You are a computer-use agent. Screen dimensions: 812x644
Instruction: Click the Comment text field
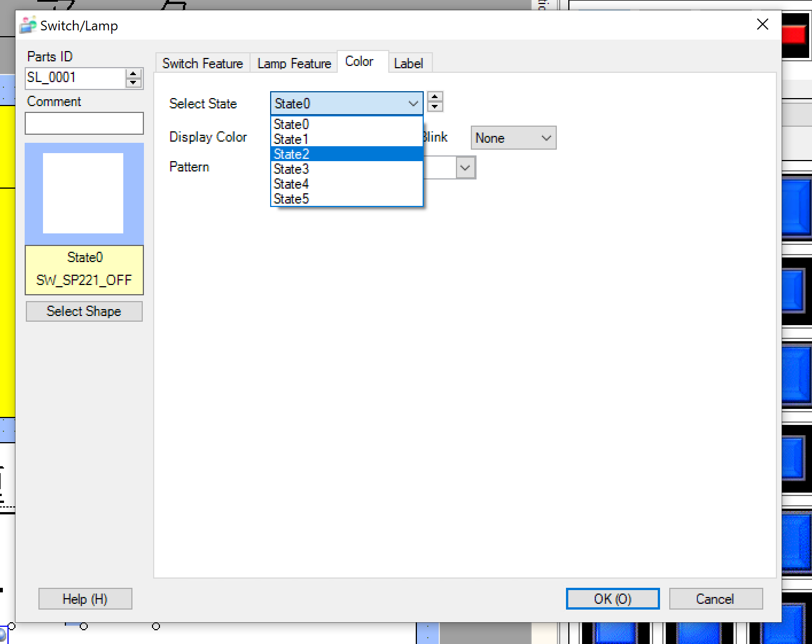[84, 123]
